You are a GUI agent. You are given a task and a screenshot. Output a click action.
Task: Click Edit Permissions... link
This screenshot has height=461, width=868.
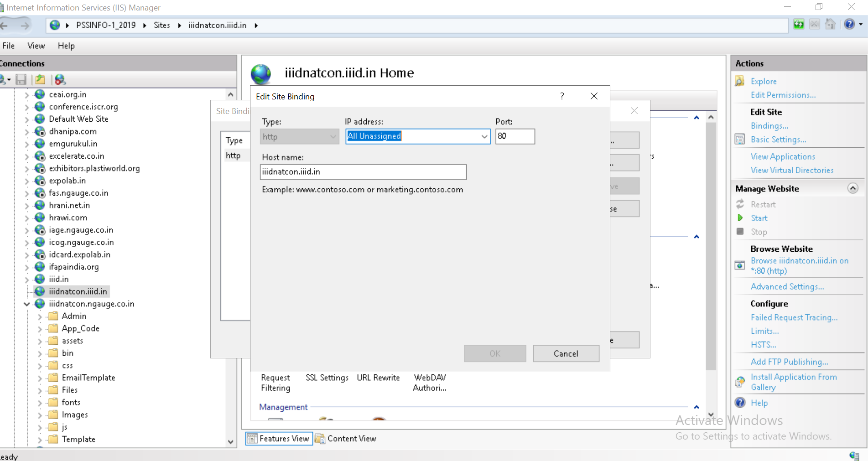783,95
